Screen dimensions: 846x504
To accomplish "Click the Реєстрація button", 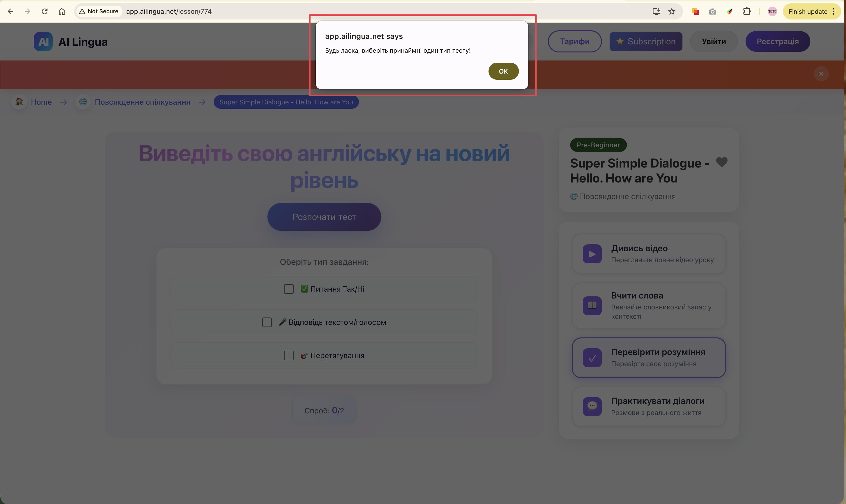I will 777,42.
